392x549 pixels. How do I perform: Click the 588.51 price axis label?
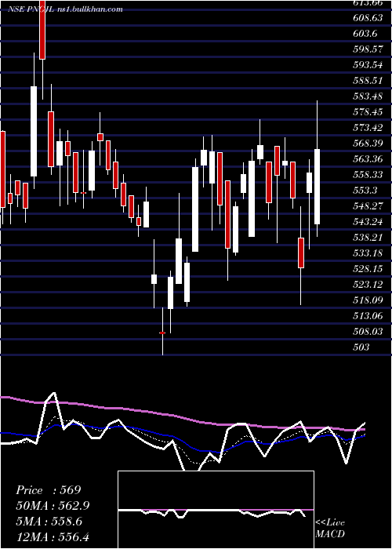click(368, 81)
